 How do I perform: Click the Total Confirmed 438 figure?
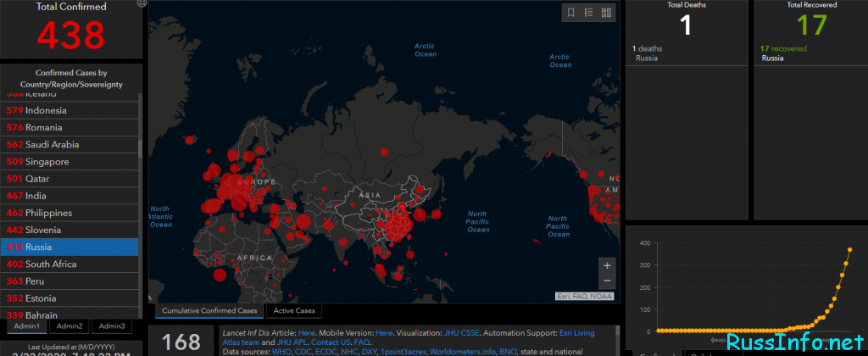point(71,35)
